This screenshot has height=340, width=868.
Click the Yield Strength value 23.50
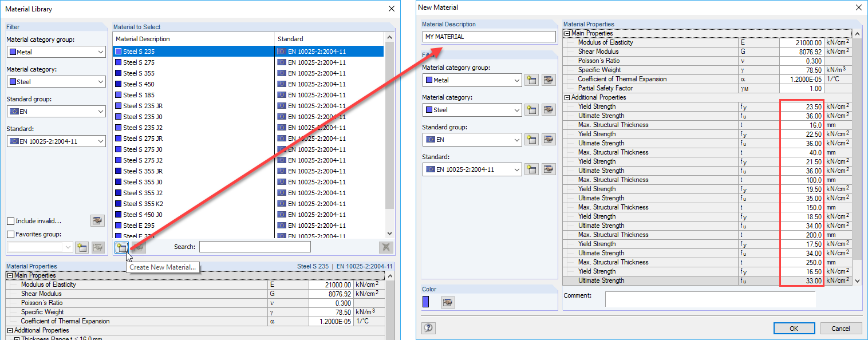(802, 106)
